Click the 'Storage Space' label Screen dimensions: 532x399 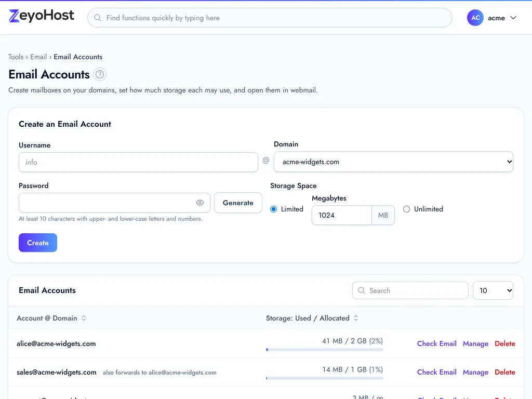pyautogui.click(x=293, y=185)
